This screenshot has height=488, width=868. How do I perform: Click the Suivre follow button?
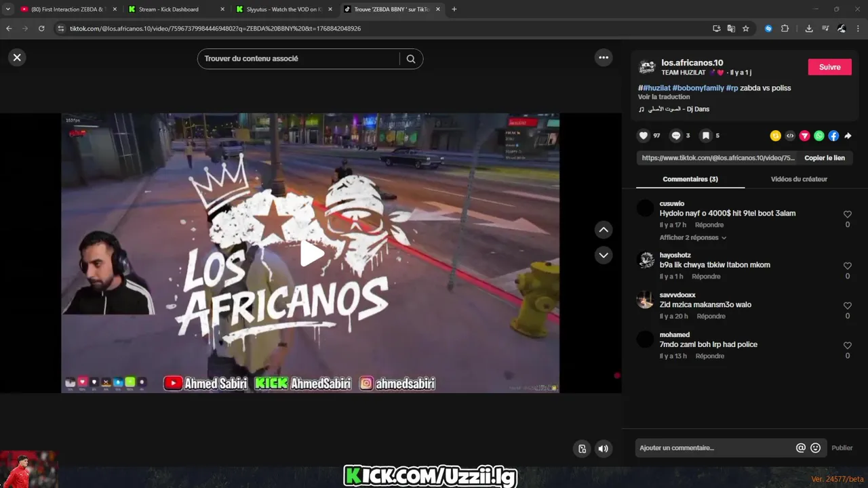[830, 67]
